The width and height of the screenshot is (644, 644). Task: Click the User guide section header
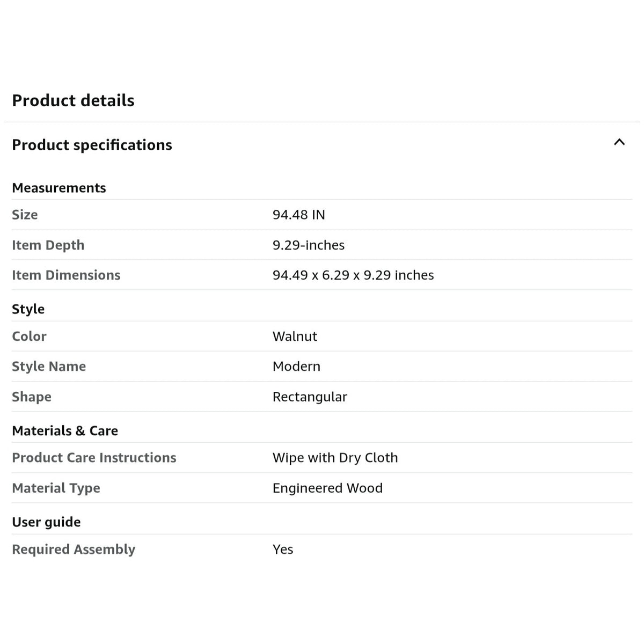click(x=46, y=522)
